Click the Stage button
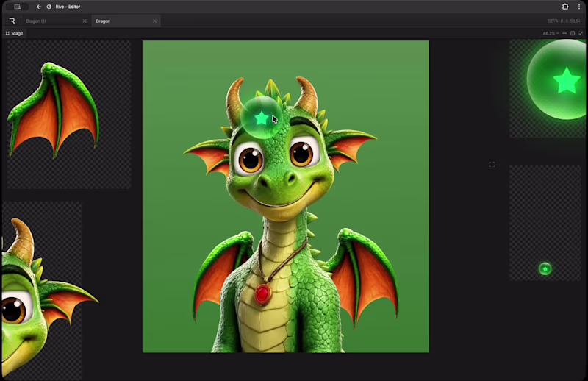Image resolution: width=588 pixels, height=381 pixels. point(14,33)
